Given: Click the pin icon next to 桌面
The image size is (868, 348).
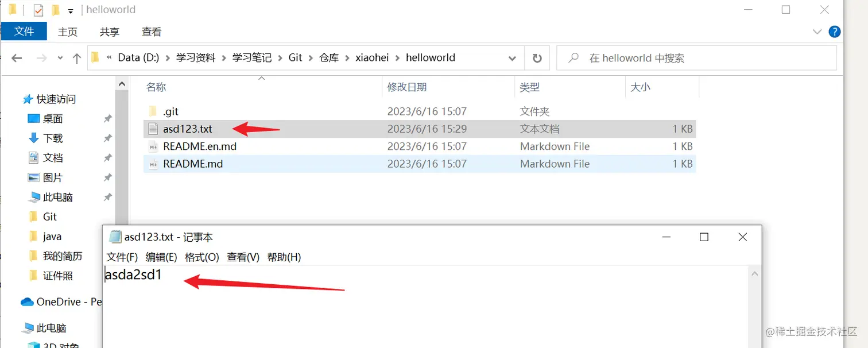Looking at the screenshot, I should click(x=107, y=119).
